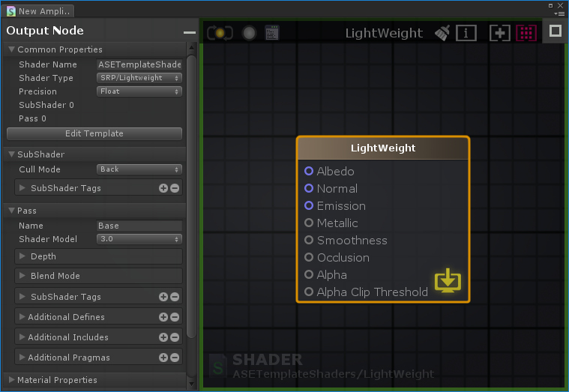Add an Additional Pragmas entry
The width and height of the screenshot is (569, 392).
tap(163, 358)
